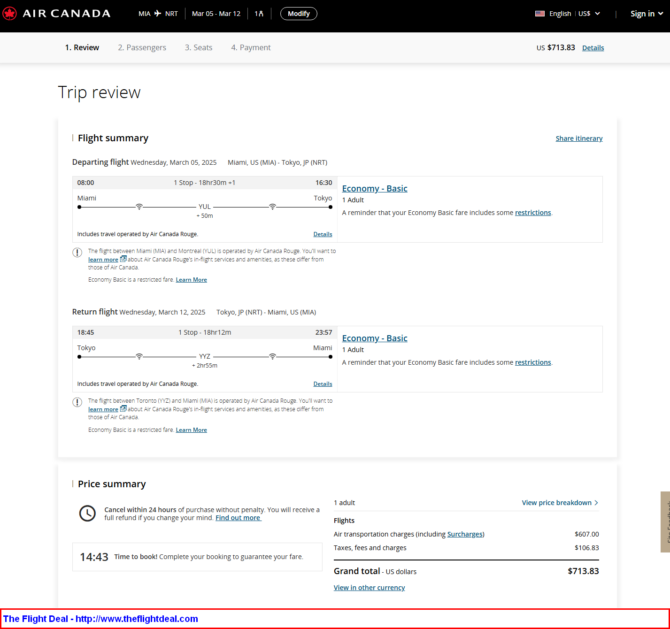
Task: Click Wi-Fi icon on Tokyo to YYZ segment
Action: [139, 356]
